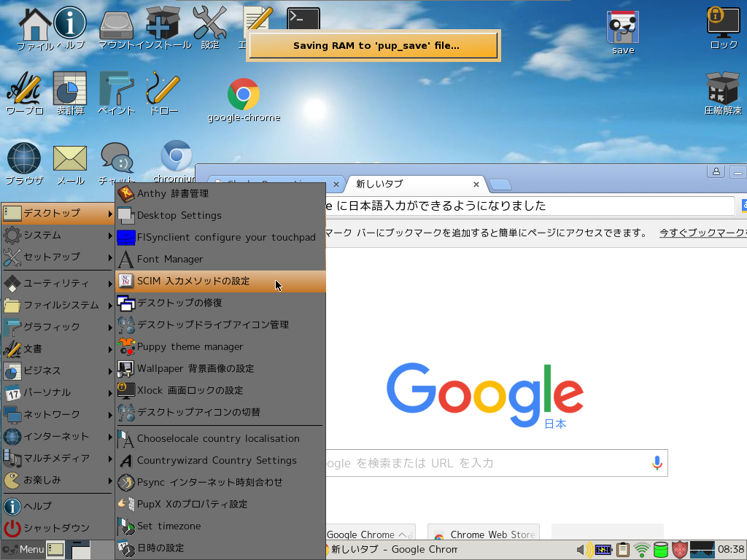
Task: Choose シャットダウン from the main menu
Action: [x=58, y=528]
